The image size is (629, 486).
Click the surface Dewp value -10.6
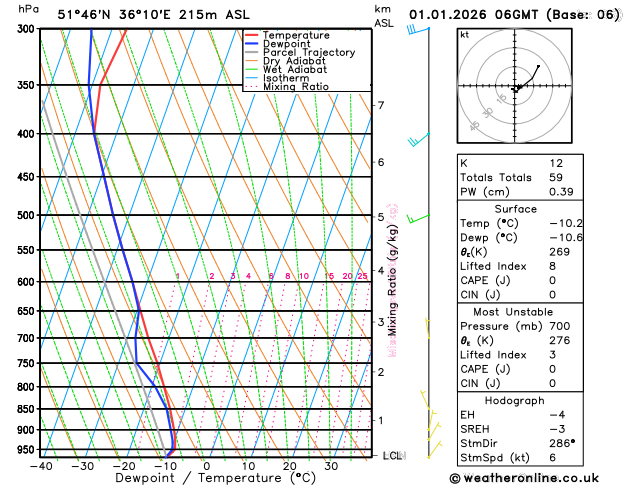coord(566,237)
